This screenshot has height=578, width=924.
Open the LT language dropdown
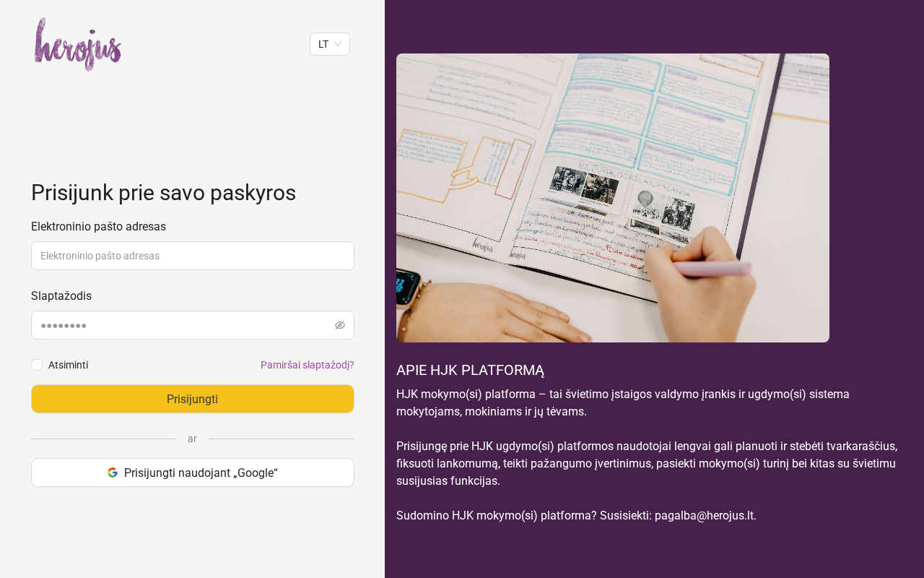(x=330, y=44)
